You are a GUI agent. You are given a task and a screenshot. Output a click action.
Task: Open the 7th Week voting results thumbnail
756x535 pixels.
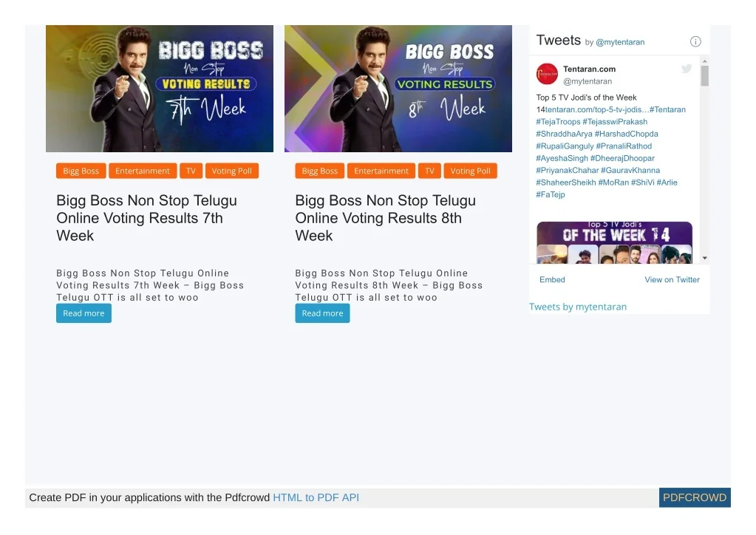tap(160, 89)
